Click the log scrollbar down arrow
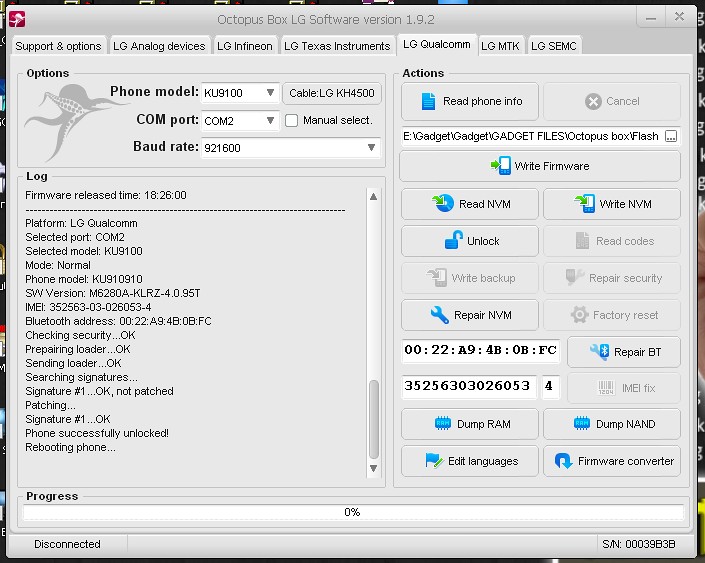Screen dimensions: 705x563 (373, 468)
